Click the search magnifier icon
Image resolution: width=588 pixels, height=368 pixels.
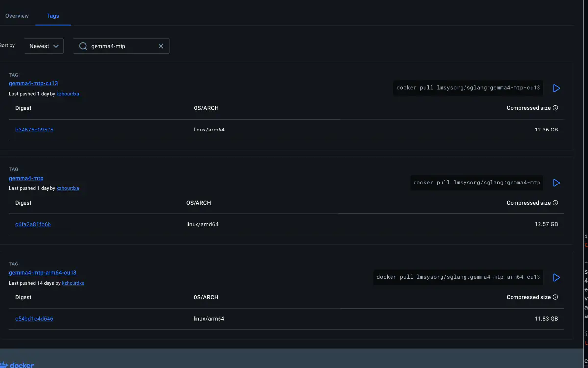(x=83, y=46)
